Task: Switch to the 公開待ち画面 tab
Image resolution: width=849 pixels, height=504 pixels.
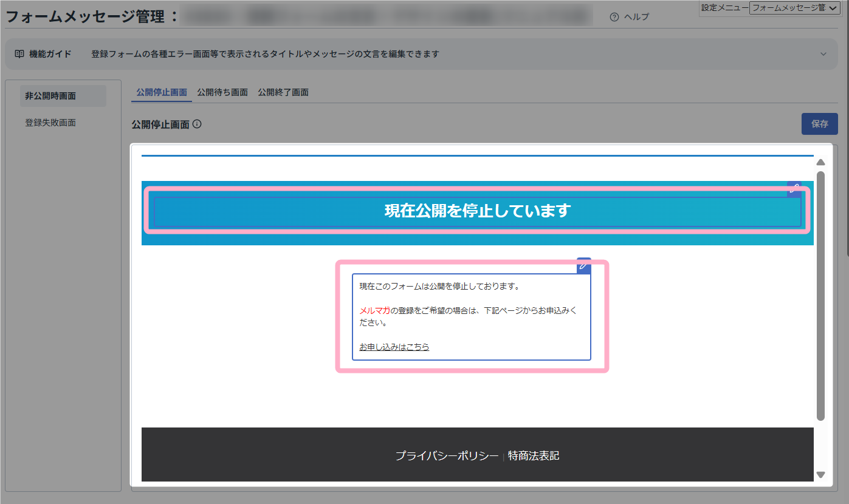Action: coord(222,92)
